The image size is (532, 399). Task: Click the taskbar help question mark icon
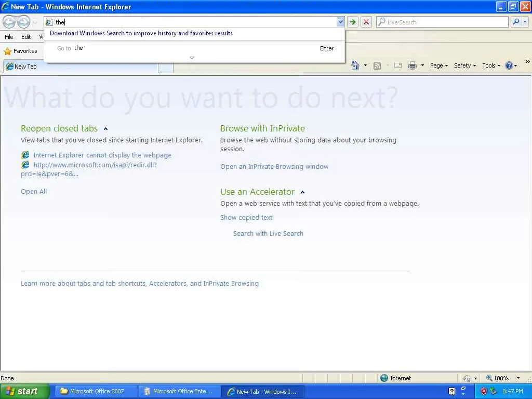[x=452, y=391]
